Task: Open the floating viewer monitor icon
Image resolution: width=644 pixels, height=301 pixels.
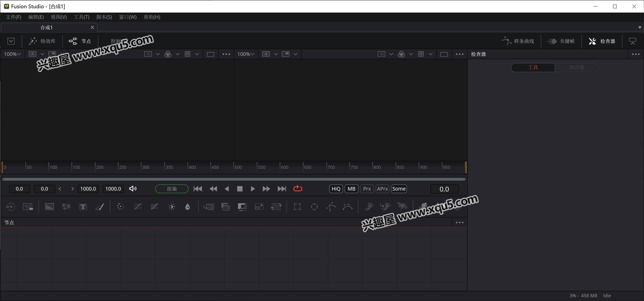Action: pos(633,41)
